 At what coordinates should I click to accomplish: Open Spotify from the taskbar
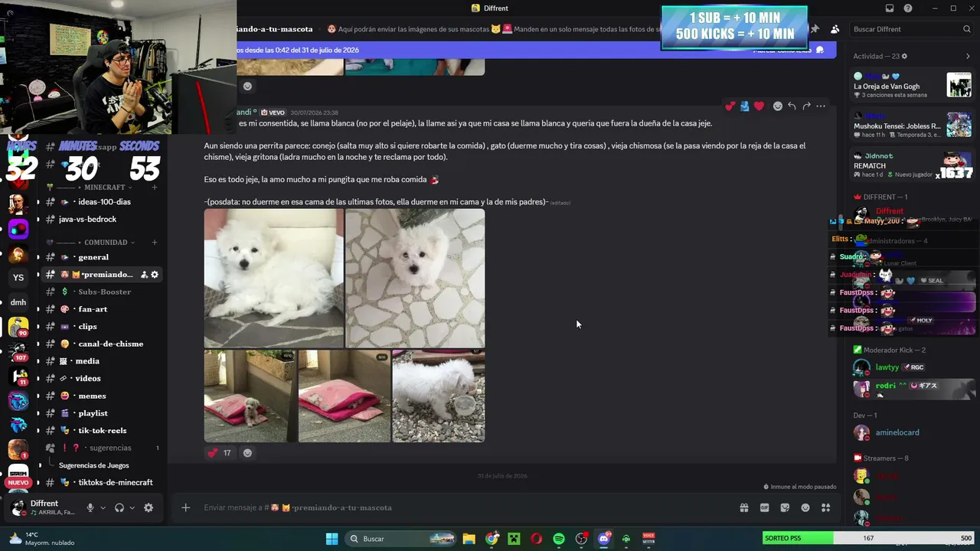click(x=559, y=539)
